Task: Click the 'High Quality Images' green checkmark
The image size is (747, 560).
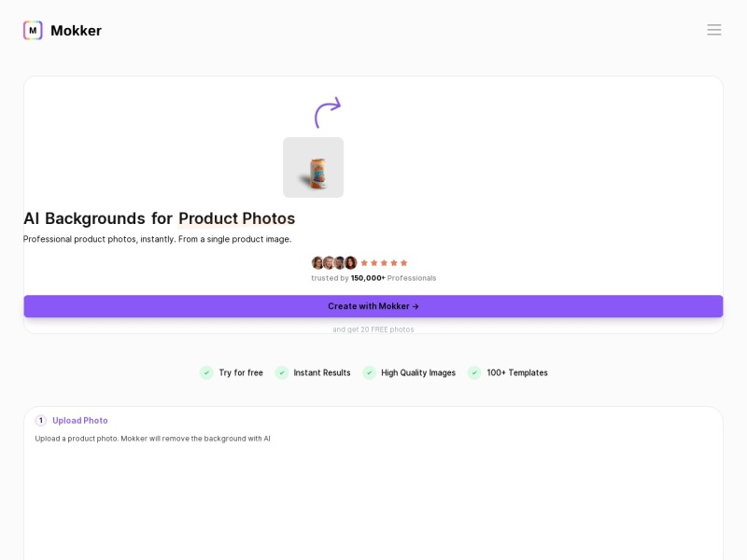Action: (x=369, y=372)
